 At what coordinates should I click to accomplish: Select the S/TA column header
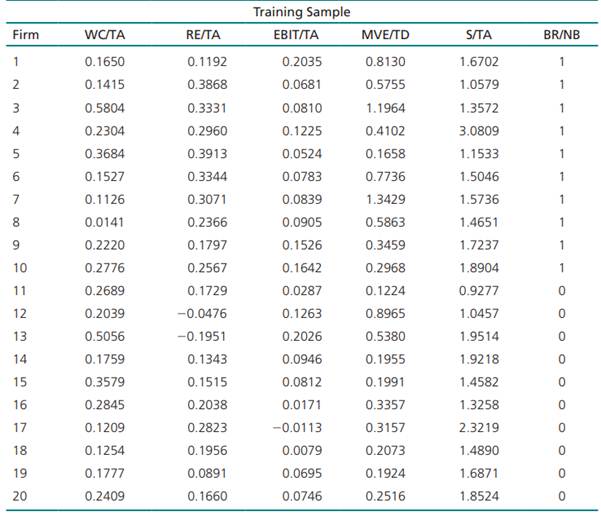478,37
